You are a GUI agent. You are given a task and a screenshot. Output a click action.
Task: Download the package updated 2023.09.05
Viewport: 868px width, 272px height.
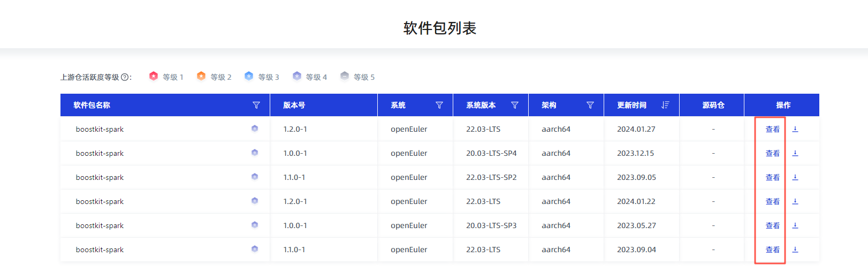(x=795, y=177)
